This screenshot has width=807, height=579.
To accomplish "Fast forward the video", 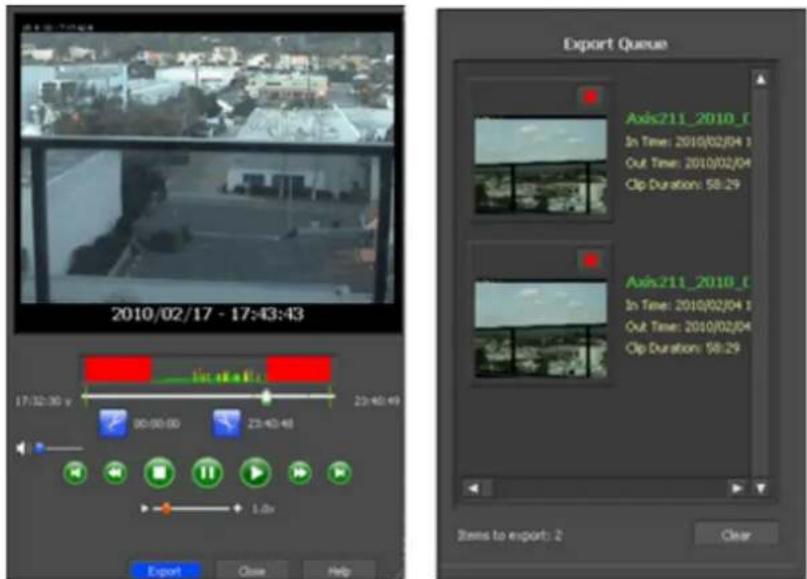I will tap(300, 473).
